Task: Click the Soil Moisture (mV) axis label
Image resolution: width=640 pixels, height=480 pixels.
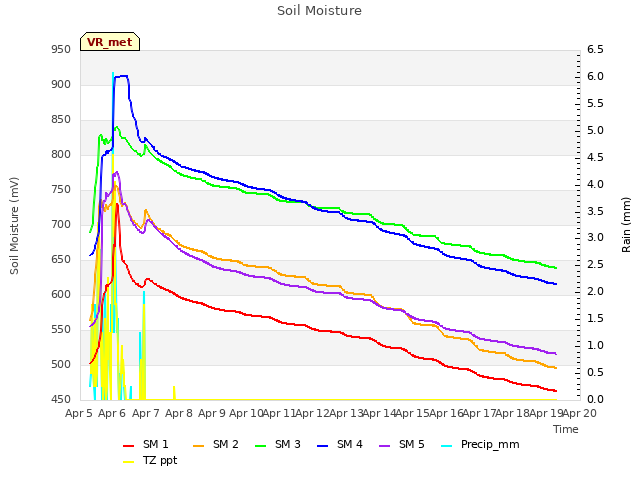Action: (14, 226)
